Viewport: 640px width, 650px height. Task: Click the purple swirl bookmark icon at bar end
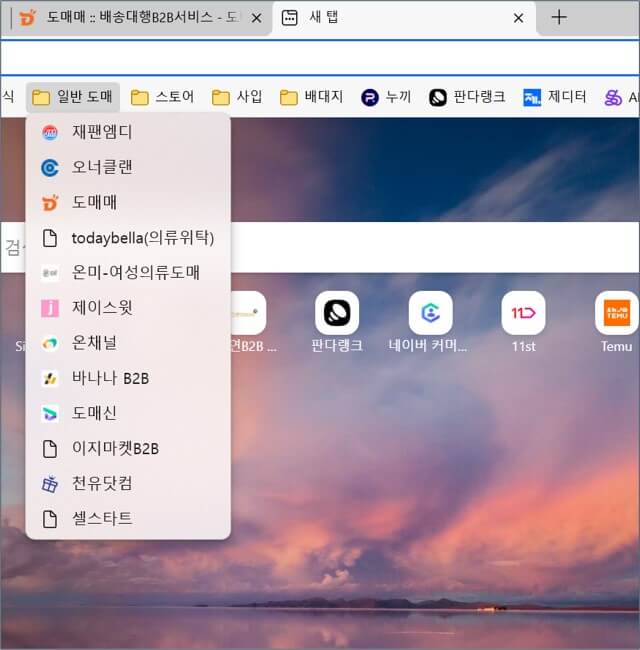613,98
